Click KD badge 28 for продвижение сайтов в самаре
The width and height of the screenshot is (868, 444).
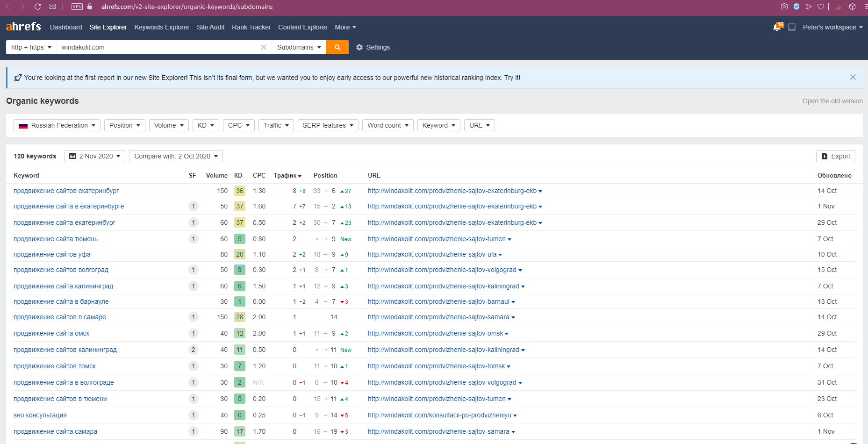click(240, 317)
